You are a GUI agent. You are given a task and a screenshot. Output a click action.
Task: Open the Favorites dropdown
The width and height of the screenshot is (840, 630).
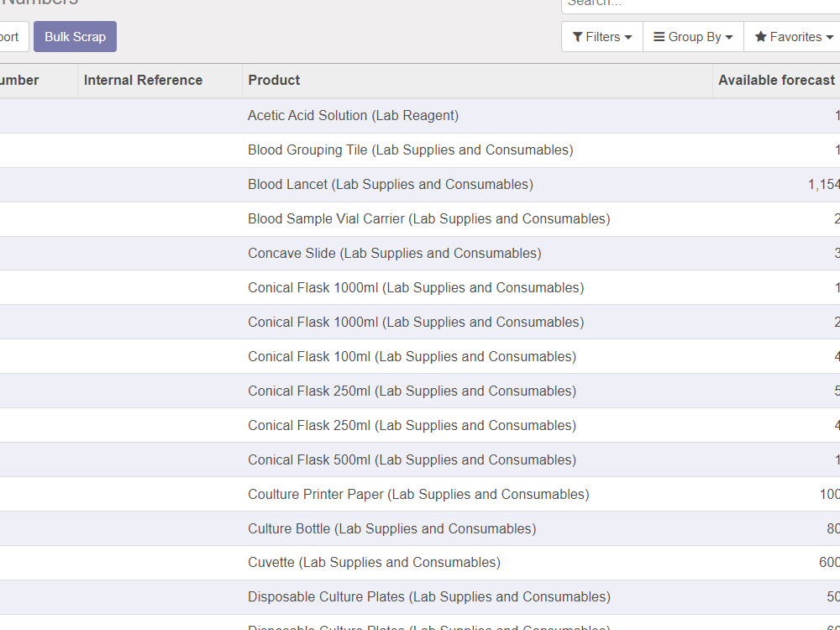click(x=791, y=36)
